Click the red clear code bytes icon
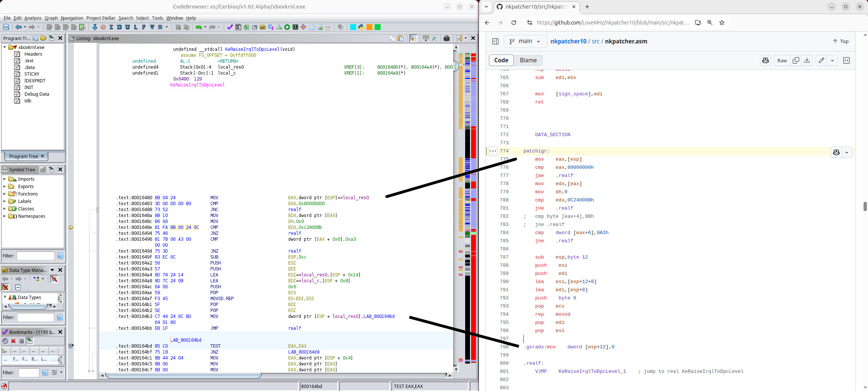Image resolution: width=868 pixels, height=391 pixels. [103, 27]
